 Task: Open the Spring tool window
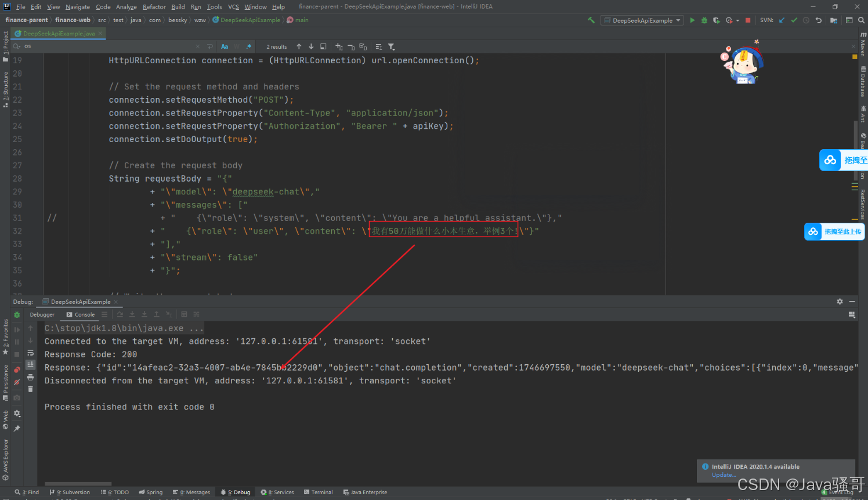click(x=151, y=492)
